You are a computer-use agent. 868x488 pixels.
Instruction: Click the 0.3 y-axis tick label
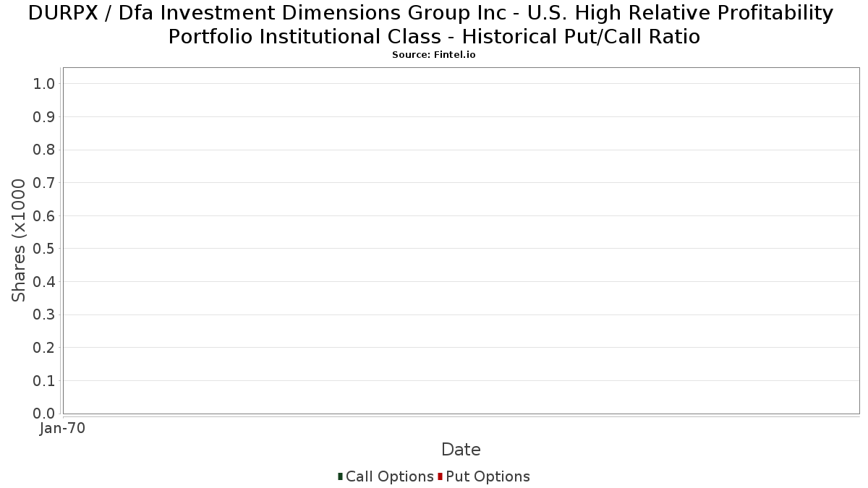pyautogui.click(x=44, y=314)
